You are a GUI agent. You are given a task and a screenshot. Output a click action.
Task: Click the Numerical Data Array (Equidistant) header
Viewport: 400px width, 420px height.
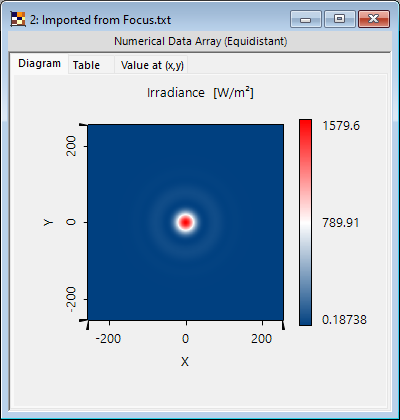200,41
